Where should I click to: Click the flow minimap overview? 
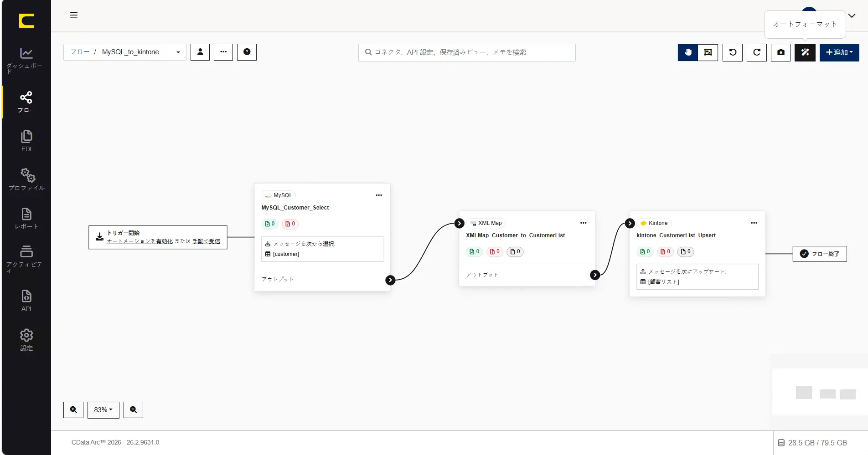(x=819, y=392)
